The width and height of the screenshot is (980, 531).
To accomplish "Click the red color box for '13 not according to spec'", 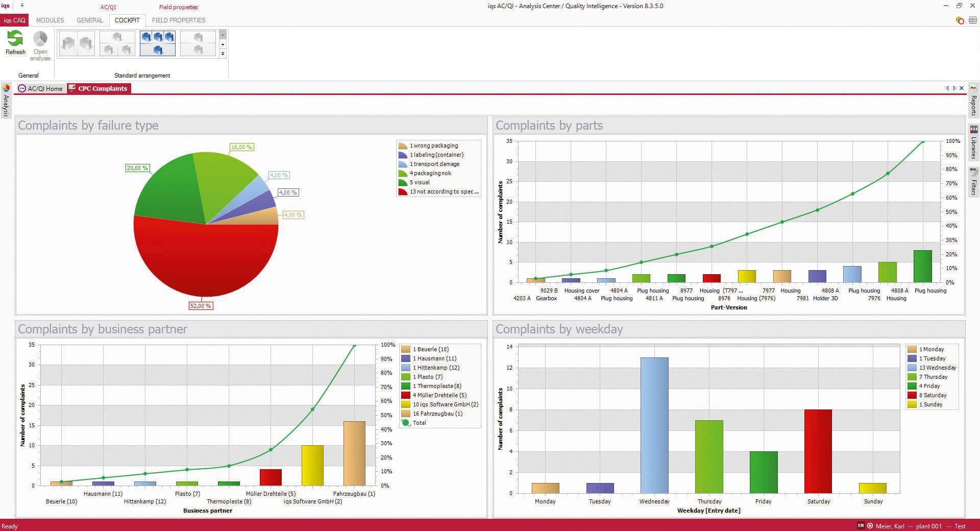I will click(403, 191).
